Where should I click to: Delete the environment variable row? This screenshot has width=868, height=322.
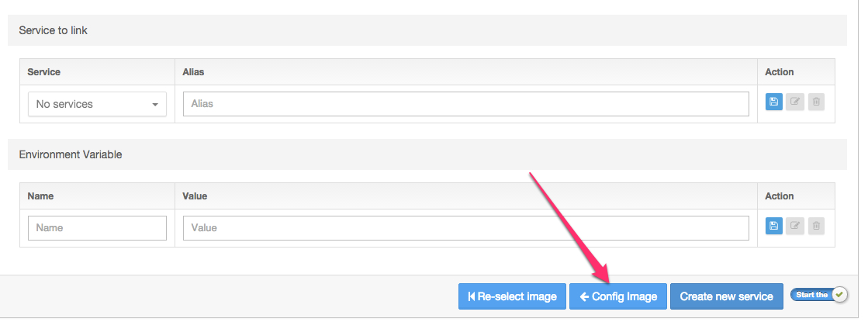coord(816,226)
